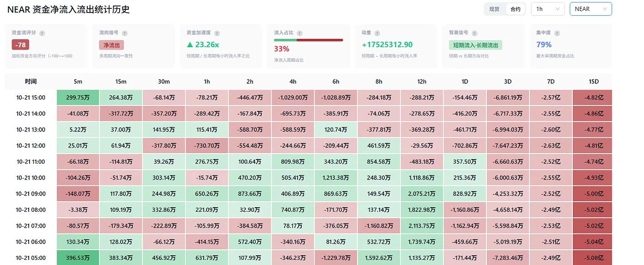Image resolution: width=644 pixels, height=265 pixels.
Task: Click the 299.75万 cell
Action: click(x=78, y=98)
